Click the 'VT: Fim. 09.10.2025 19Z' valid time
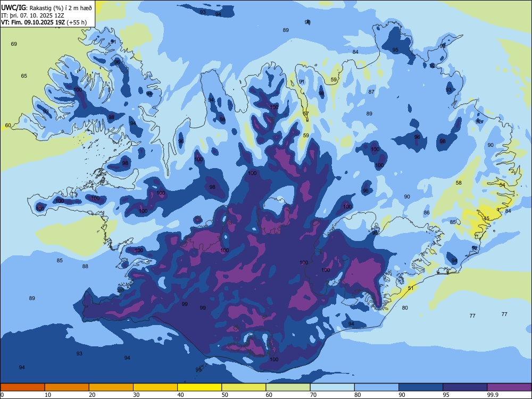 pyautogui.click(x=33, y=23)
